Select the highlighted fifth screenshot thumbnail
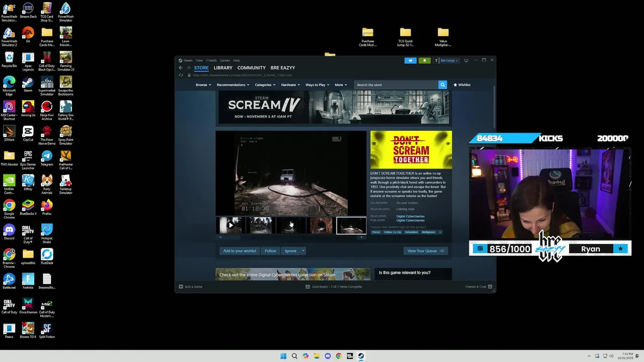644x362 pixels. 351,225
